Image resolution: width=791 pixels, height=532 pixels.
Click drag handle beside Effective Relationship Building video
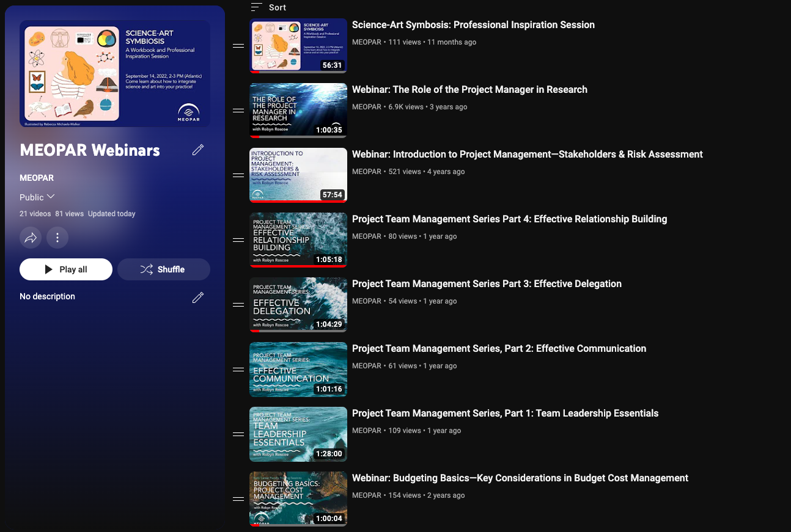coord(238,240)
